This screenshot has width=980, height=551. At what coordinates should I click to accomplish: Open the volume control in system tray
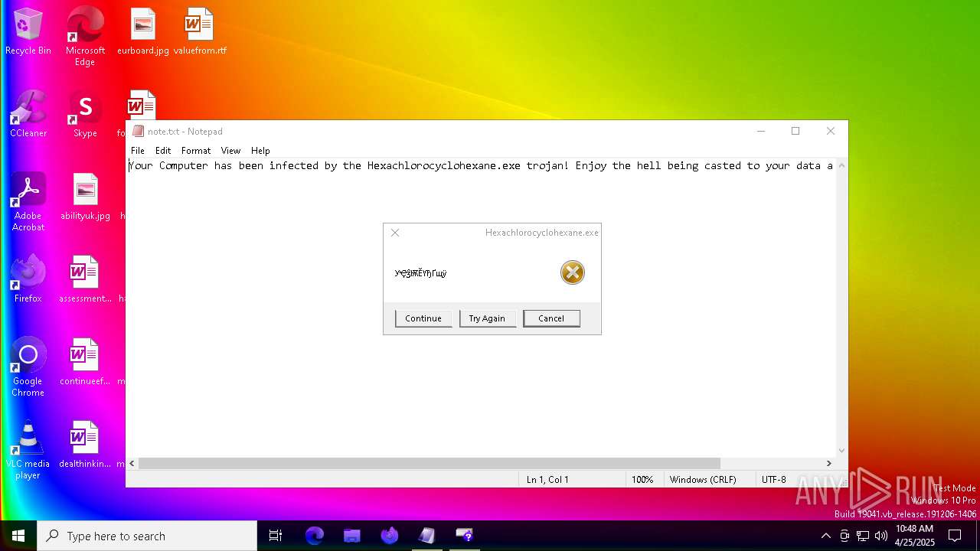pyautogui.click(x=881, y=536)
